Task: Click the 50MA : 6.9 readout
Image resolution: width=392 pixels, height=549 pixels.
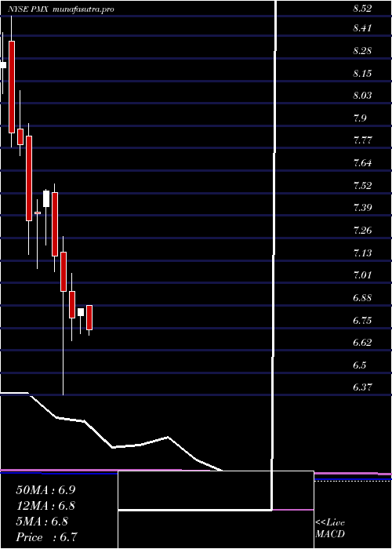Action: (x=45, y=490)
